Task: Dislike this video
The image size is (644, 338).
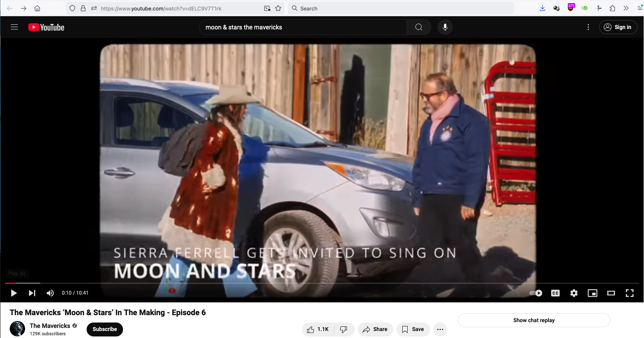Action: (344, 329)
